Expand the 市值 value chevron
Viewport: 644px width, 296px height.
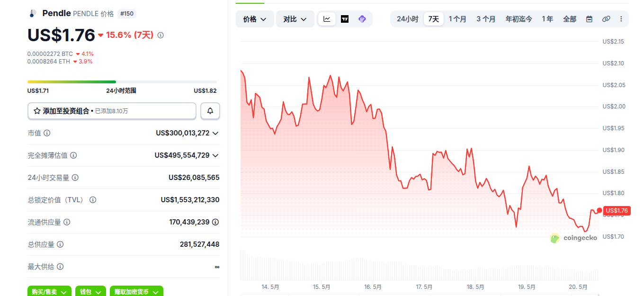(215, 133)
